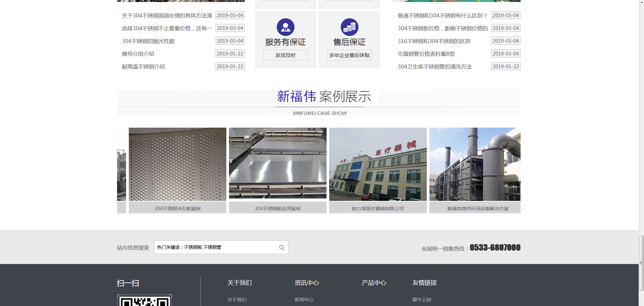Viewport: 644px width, 306px height.
Task: Open 304不锈钢板应用案例 image
Action: pos(278,164)
